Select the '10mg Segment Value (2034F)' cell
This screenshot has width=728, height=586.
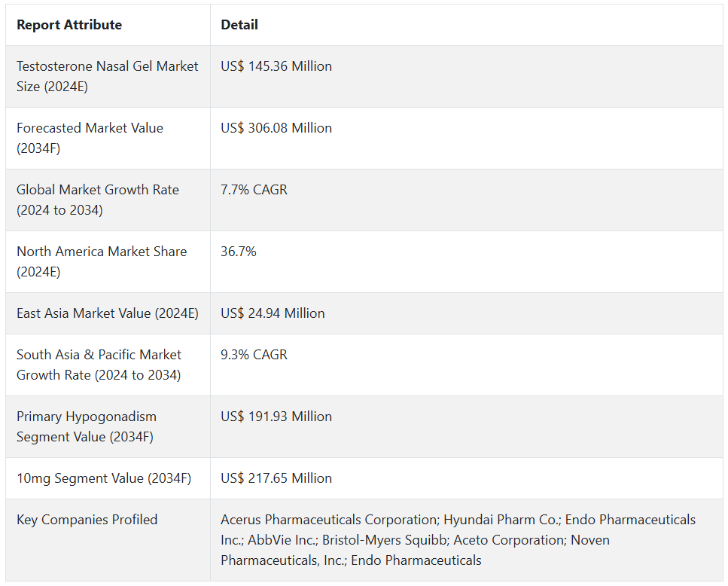pyautogui.click(x=104, y=478)
